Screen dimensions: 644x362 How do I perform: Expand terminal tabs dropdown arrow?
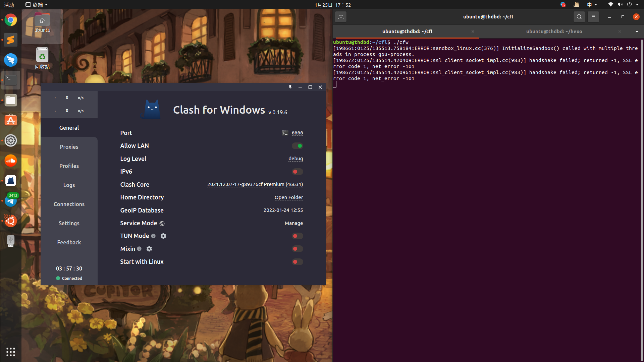[x=637, y=32]
